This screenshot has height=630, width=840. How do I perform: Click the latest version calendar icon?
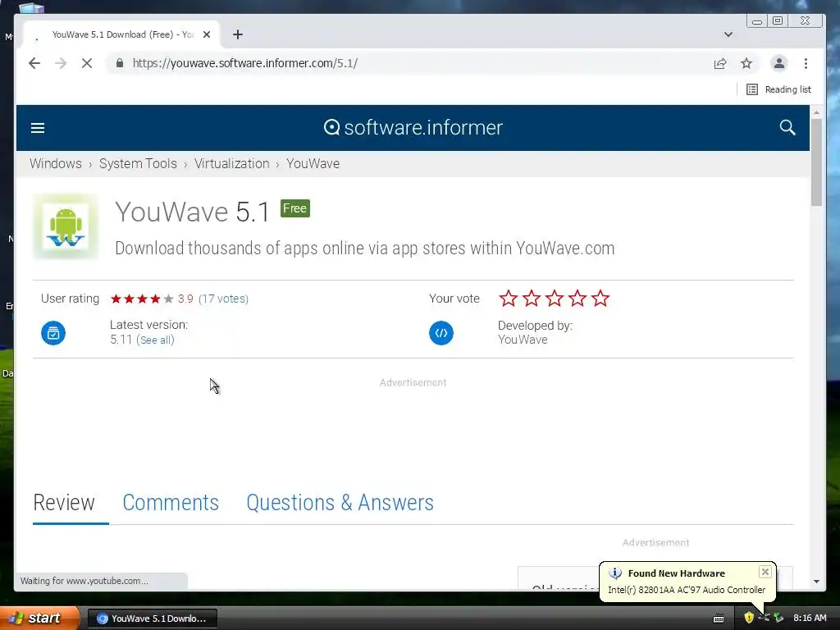(x=53, y=333)
